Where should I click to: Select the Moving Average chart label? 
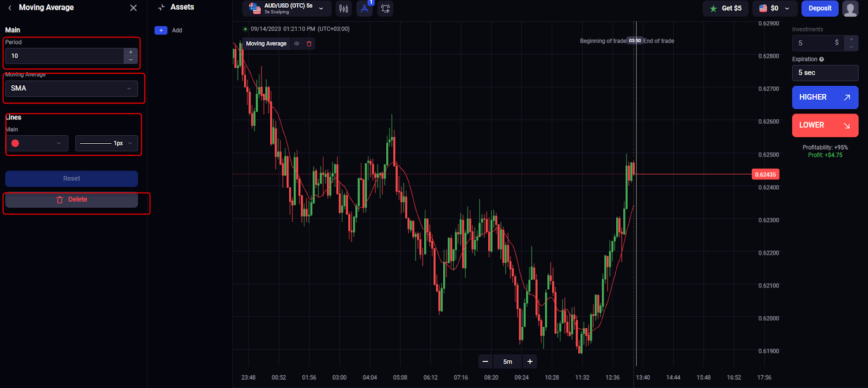click(x=266, y=43)
